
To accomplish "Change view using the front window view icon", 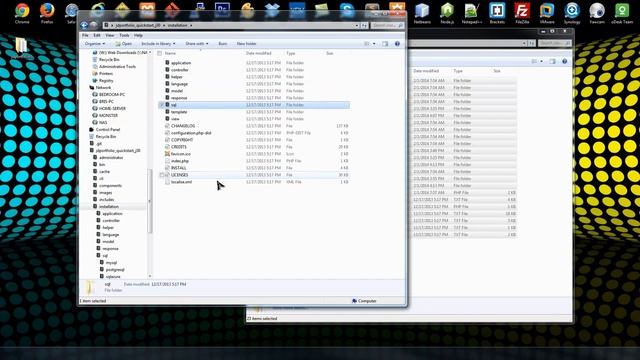I will click(367, 44).
